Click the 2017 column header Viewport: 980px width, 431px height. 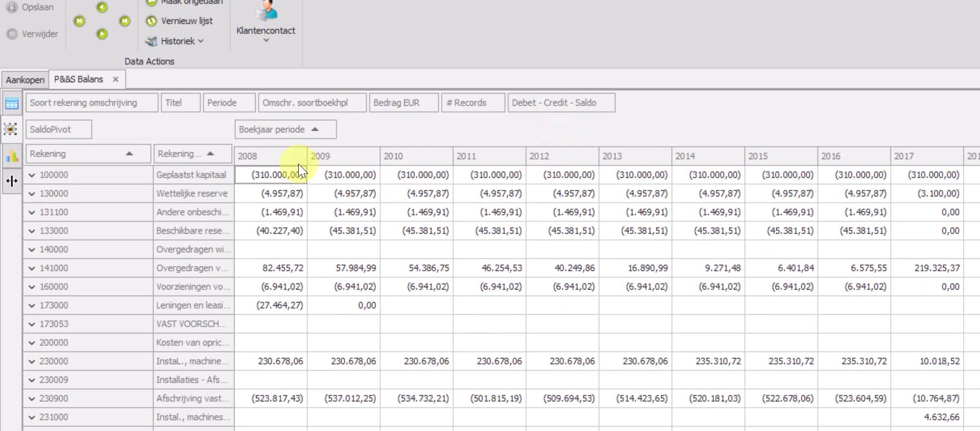click(x=927, y=156)
